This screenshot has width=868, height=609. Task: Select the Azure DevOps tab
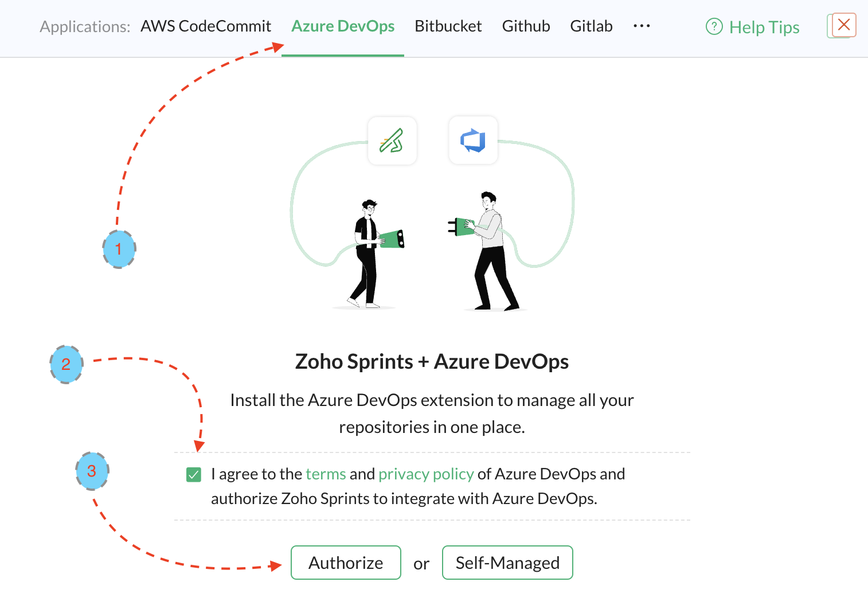(x=343, y=26)
